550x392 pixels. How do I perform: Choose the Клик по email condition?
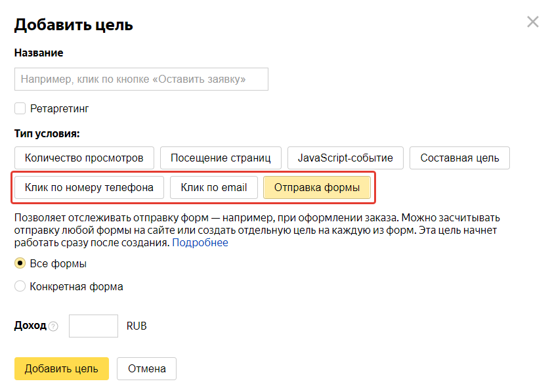coord(214,187)
